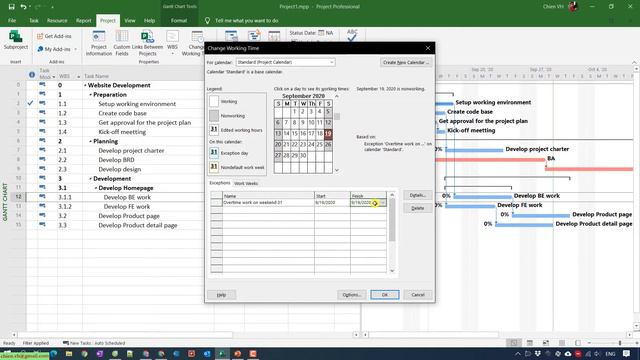Screen dimensions: 640x360
Task: Open Outlook from the taskbar
Action: tap(207, 353)
